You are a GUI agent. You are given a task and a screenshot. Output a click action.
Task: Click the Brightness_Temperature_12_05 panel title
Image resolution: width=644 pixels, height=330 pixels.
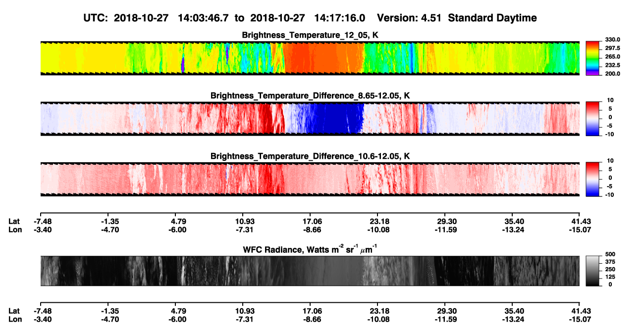(310, 35)
